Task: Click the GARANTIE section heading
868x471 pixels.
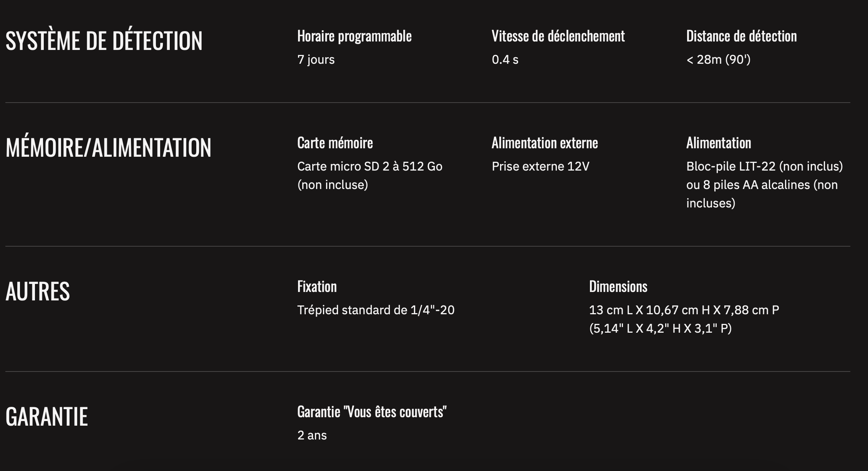Action: pos(46,416)
